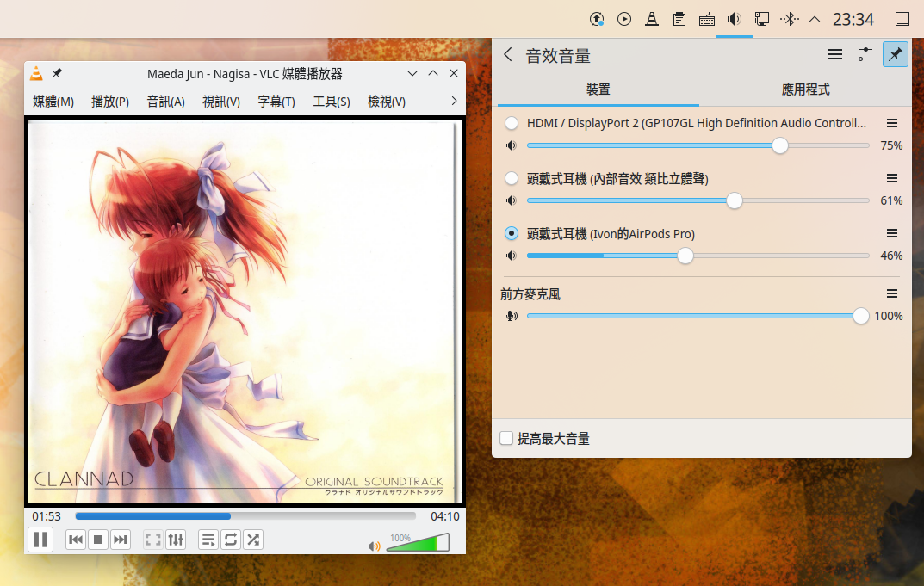Adjust AirPods Pro volume slider
The height and width of the screenshot is (586, 924).
click(698, 256)
